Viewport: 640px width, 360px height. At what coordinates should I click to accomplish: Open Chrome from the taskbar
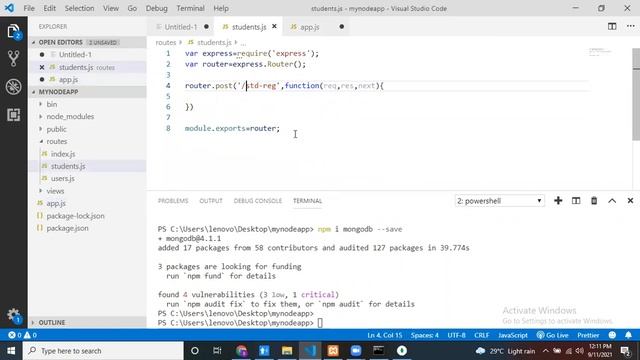point(241,351)
